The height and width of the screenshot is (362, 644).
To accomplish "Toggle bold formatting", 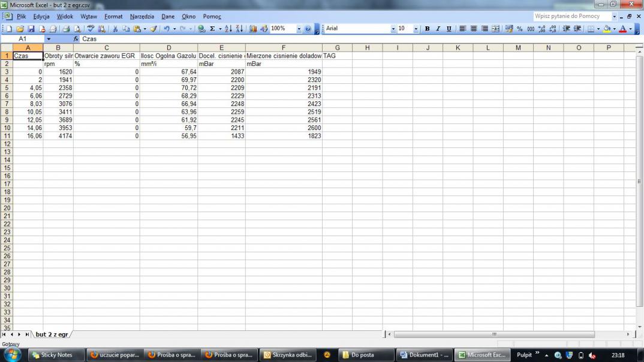I will [427, 29].
